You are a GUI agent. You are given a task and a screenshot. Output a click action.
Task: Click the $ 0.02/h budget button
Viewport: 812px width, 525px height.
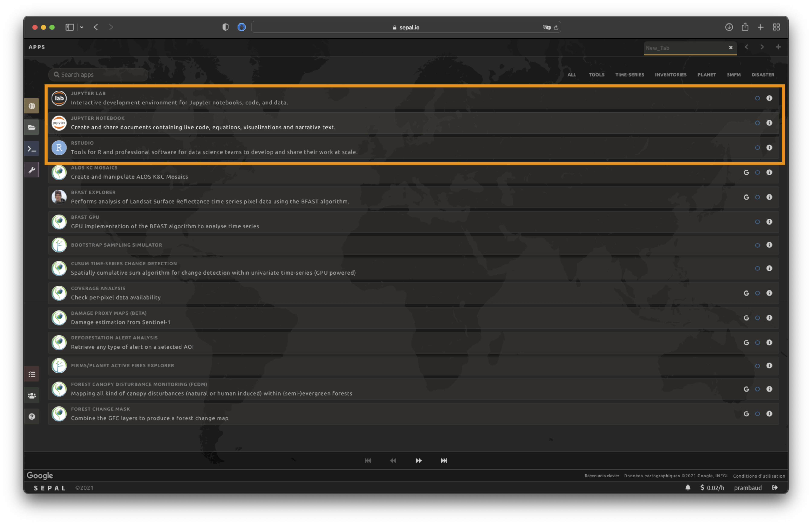point(712,488)
